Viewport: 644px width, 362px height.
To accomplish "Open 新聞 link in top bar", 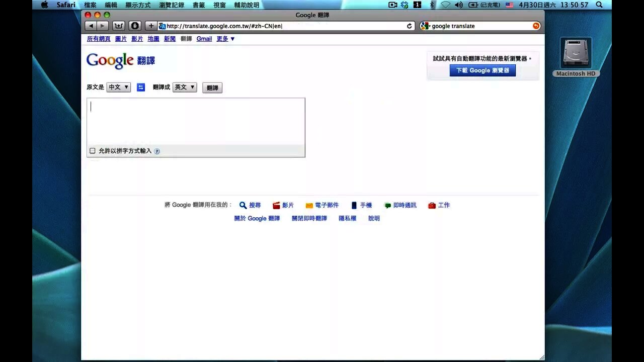I will (170, 39).
